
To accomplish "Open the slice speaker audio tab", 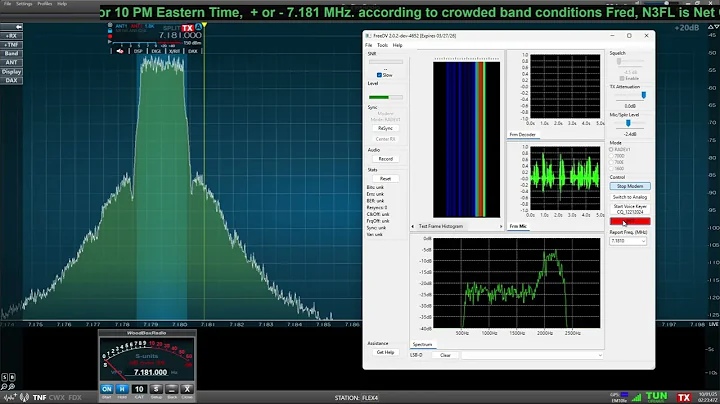I will tap(120, 51).
